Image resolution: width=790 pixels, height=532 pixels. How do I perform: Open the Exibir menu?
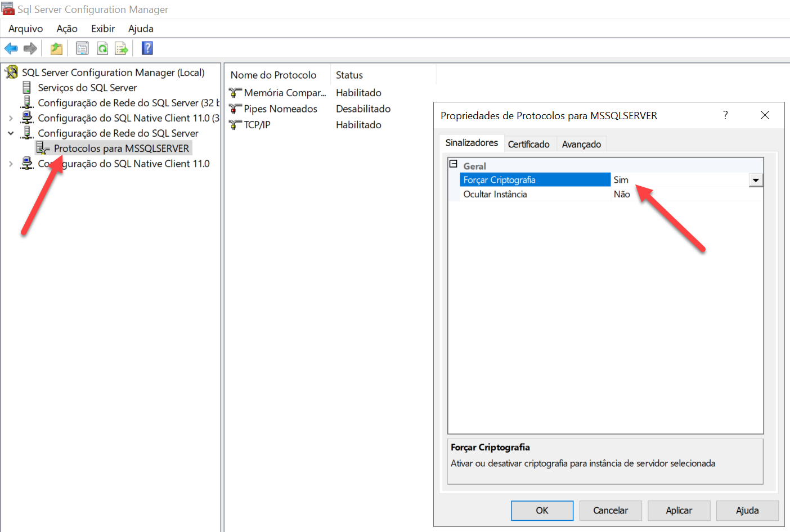click(103, 29)
